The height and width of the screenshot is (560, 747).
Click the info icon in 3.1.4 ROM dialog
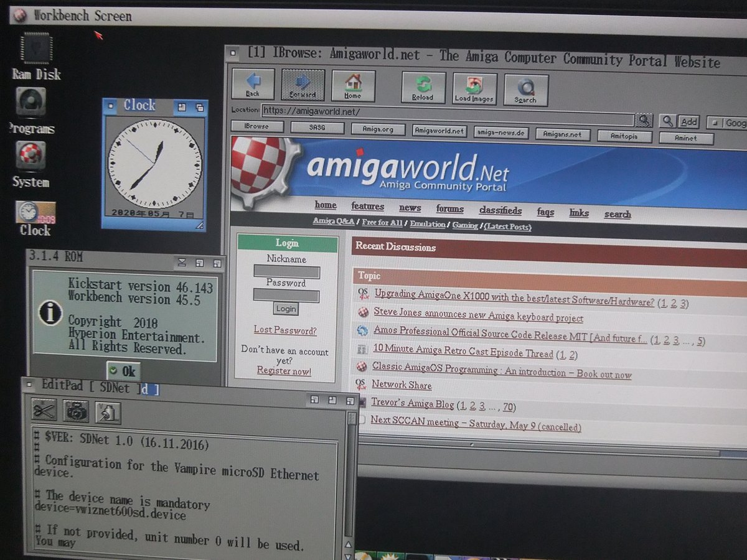(x=51, y=312)
